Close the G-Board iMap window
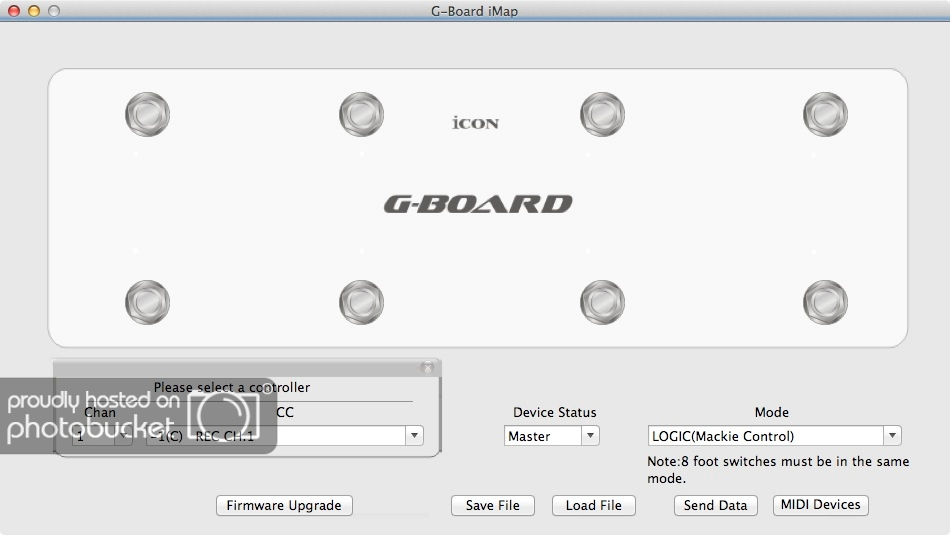Screen dimensions: 950x535 coord(14,11)
